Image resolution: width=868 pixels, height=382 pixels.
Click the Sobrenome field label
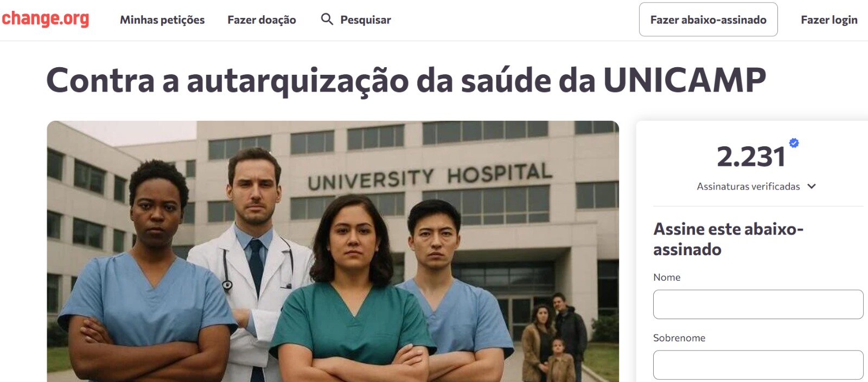(x=679, y=338)
